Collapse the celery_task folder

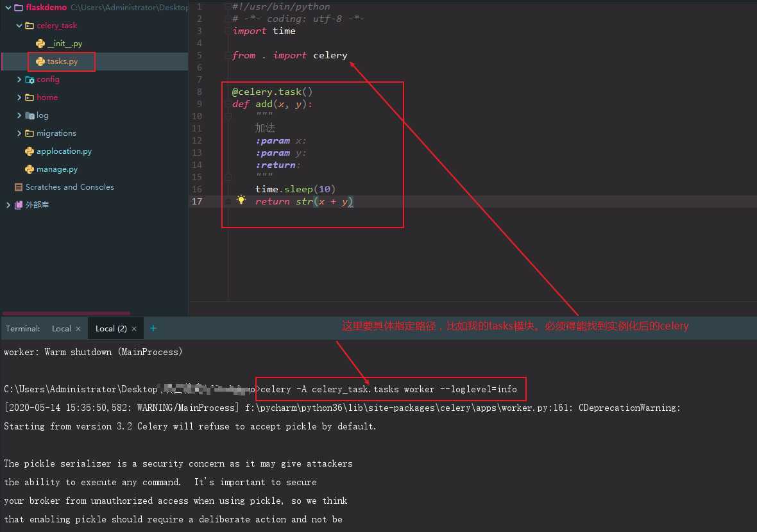coord(19,26)
